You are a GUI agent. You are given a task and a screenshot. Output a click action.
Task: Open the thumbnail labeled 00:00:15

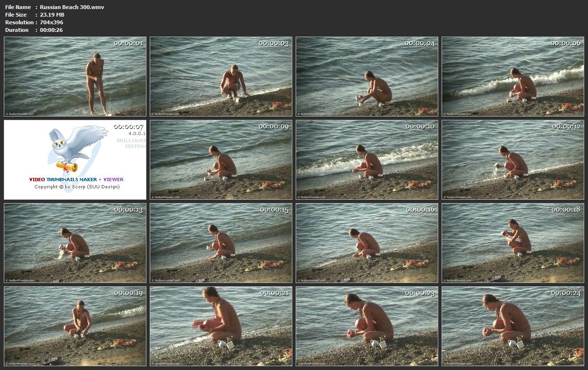point(221,243)
